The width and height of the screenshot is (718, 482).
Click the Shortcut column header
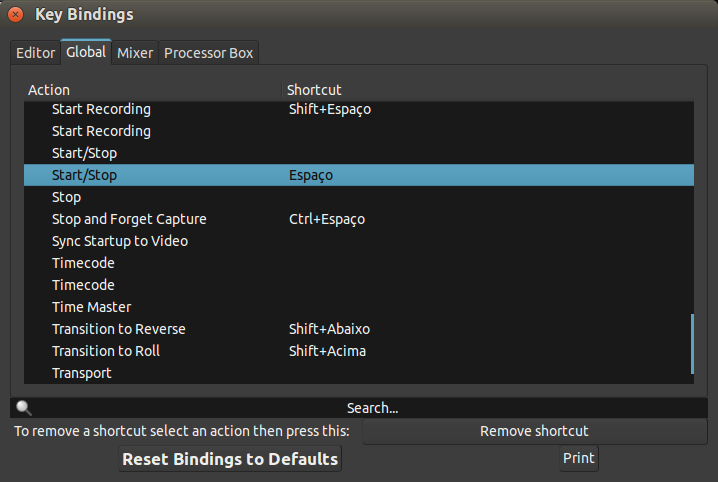tap(314, 90)
